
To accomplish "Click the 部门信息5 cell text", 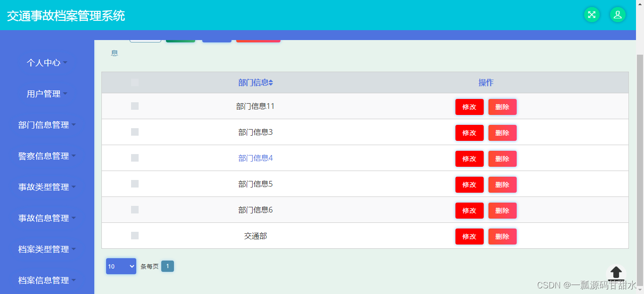I will pyautogui.click(x=256, y=184).
